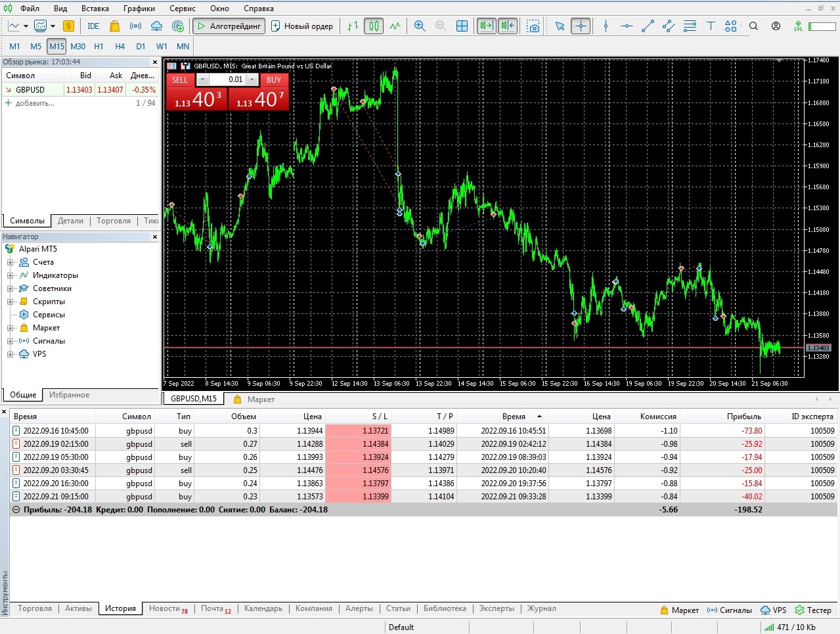Open the VPS cloud icon in the toolbar
The width and height of the screenshot is (840, 634).
tap(156, 26)
